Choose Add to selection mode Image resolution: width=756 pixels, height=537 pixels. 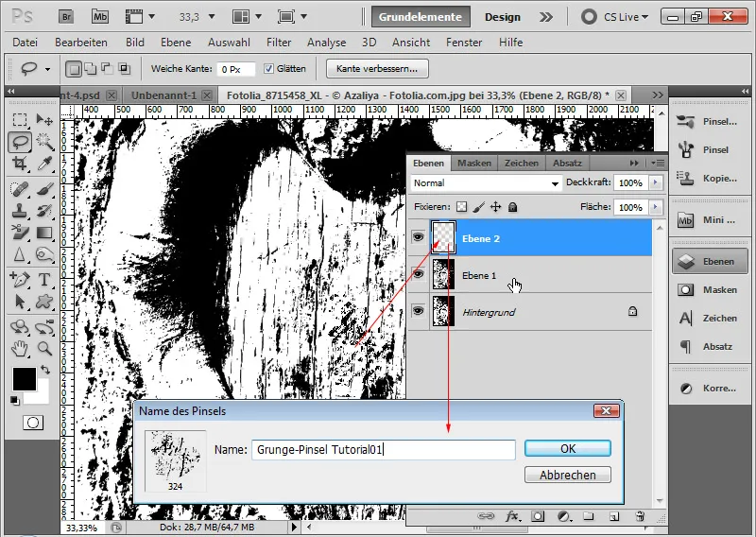tap(90, 68)
